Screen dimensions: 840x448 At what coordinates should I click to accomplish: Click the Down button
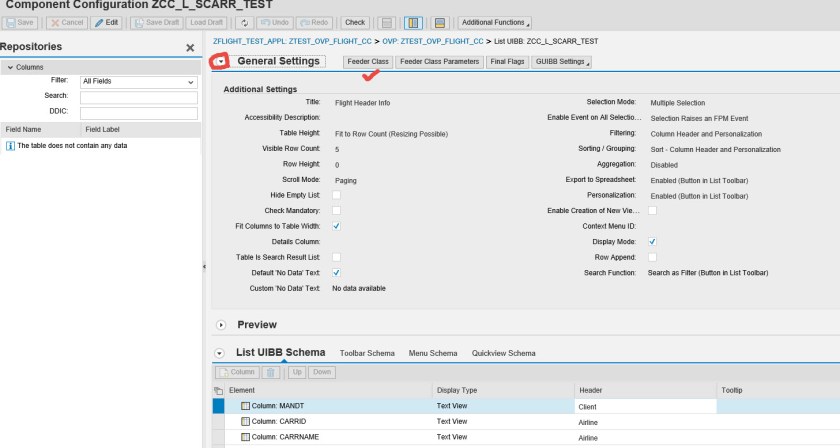[322, 372]
